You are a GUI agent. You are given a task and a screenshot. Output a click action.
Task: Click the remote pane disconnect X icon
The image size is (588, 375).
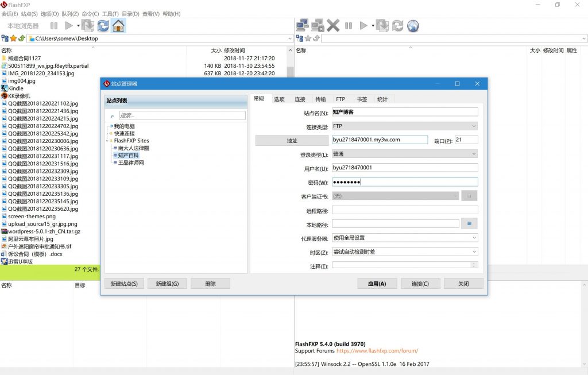332,26
